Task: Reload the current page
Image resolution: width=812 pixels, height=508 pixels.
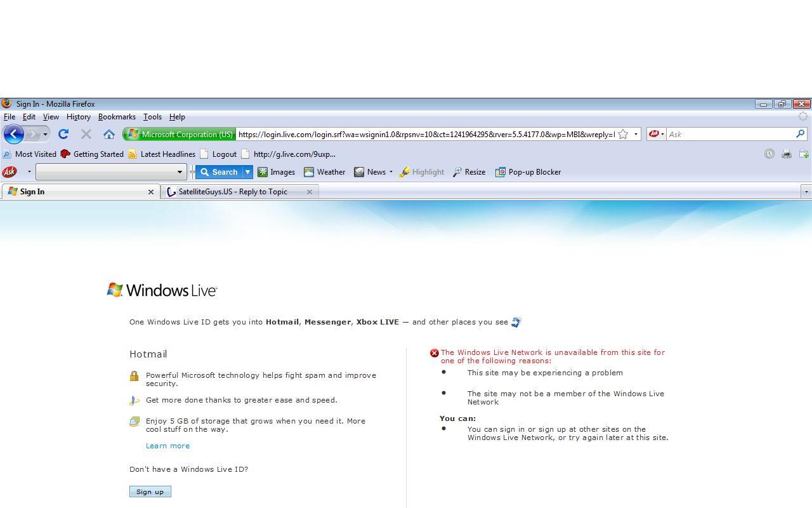Action: coord(63,134)
